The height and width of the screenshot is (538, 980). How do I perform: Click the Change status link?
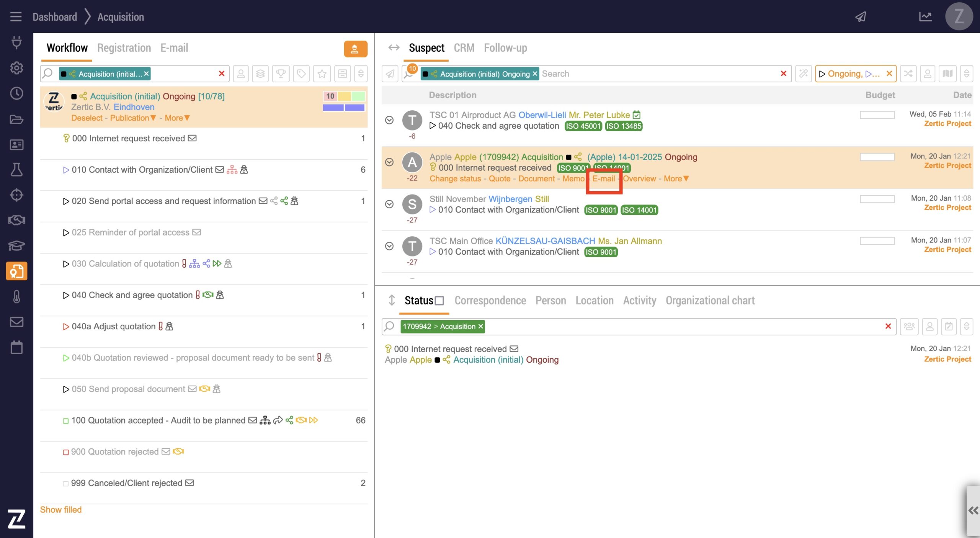[x=455, y=179]
